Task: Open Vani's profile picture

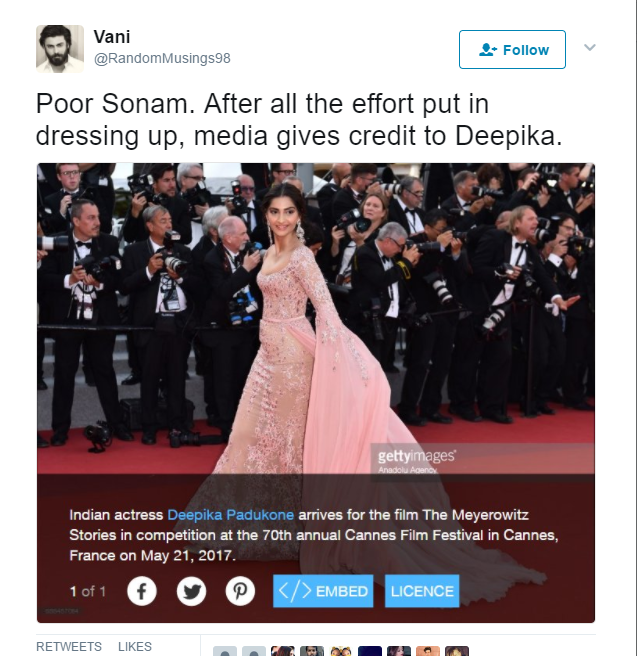Action: click(60, 49)
